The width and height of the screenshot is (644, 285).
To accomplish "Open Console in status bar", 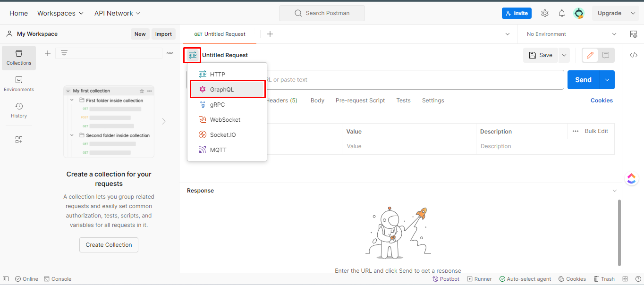I will tap(57, 279).
